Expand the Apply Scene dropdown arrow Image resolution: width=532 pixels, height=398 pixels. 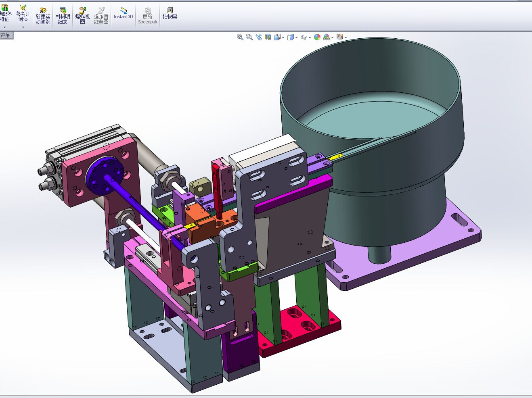(x=333, y=38)
